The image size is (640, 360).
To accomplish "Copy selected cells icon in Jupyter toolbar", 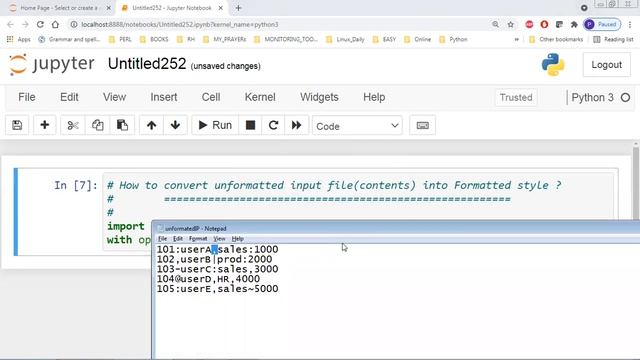I will pyautogui.click(x=98, y=125).
